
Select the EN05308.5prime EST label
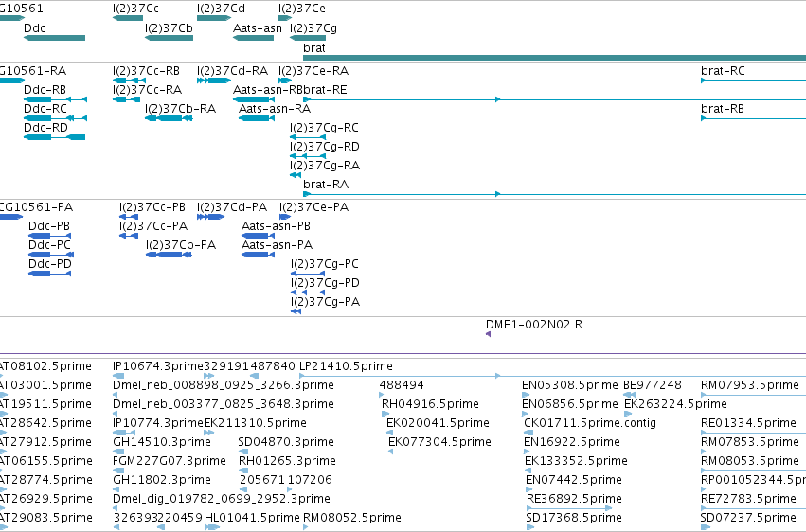pos(570,385)
